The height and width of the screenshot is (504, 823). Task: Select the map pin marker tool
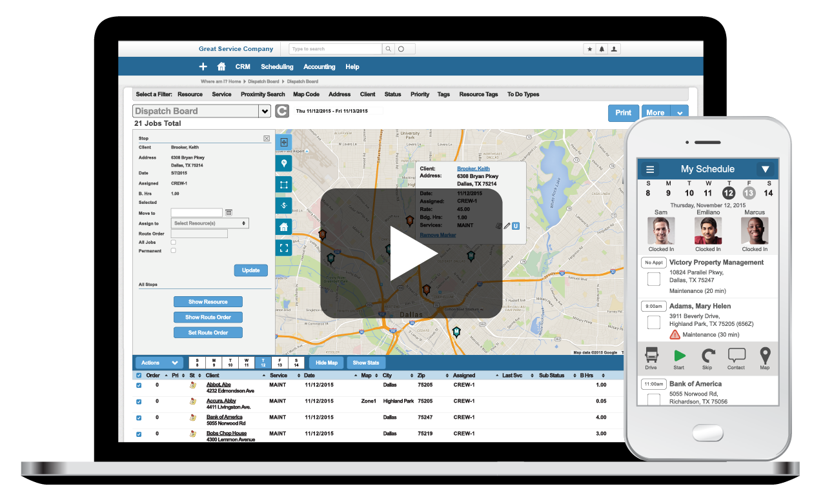coord(283,163)
